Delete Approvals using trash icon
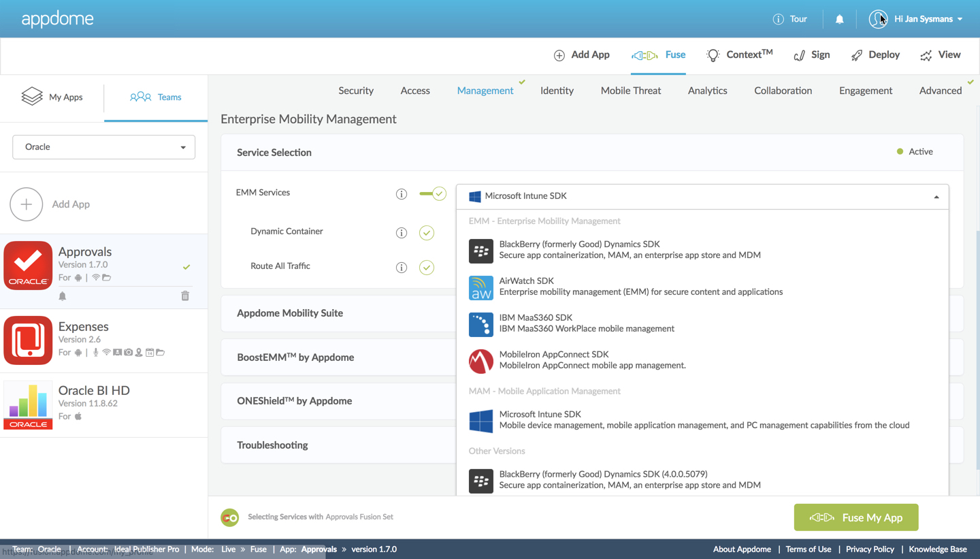980x559 pixels. tap(185, 296)
